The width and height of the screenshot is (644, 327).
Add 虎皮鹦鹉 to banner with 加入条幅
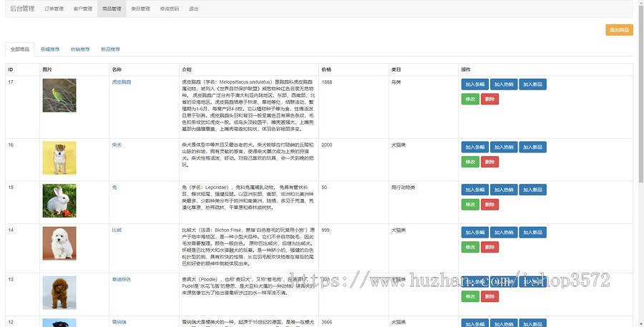pos(475,84)
